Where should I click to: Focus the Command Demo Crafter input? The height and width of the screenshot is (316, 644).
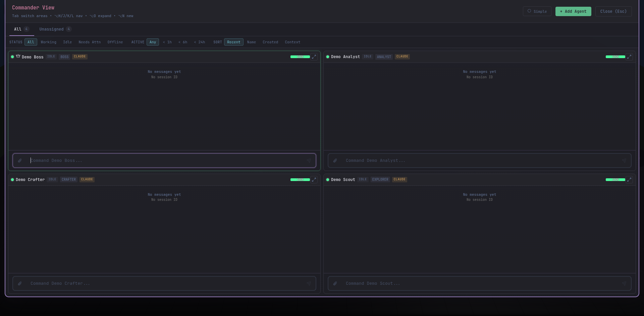pos(164,283)
